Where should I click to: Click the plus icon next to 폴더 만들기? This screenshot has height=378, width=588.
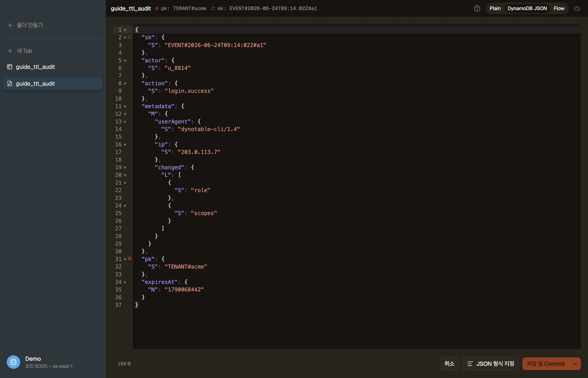coord(10,25)
